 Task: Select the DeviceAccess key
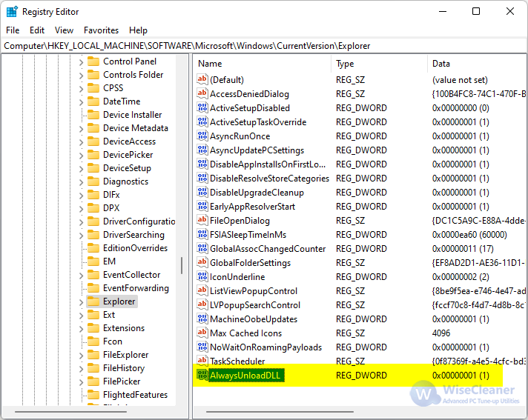pyautogui.click(x=129, y=141)
